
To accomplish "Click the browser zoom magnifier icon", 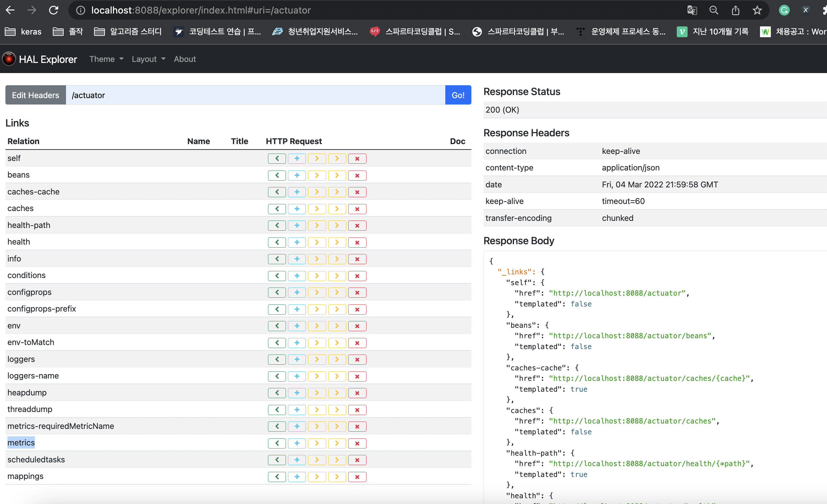I will pos(714,10).
